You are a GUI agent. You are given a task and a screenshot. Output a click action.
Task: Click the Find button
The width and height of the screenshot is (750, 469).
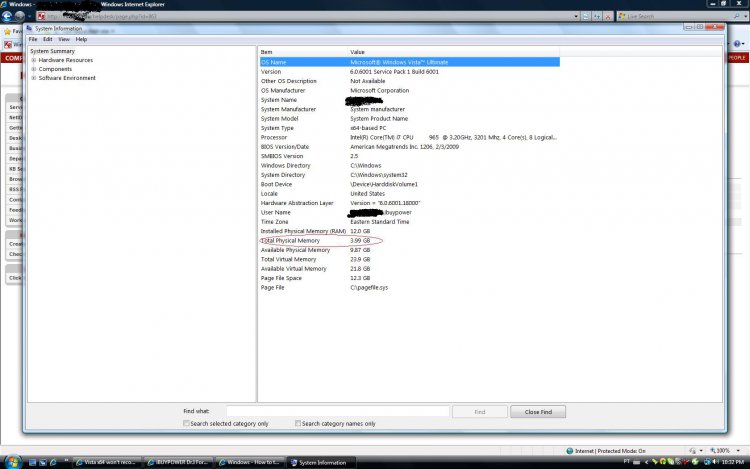(480, 412)
